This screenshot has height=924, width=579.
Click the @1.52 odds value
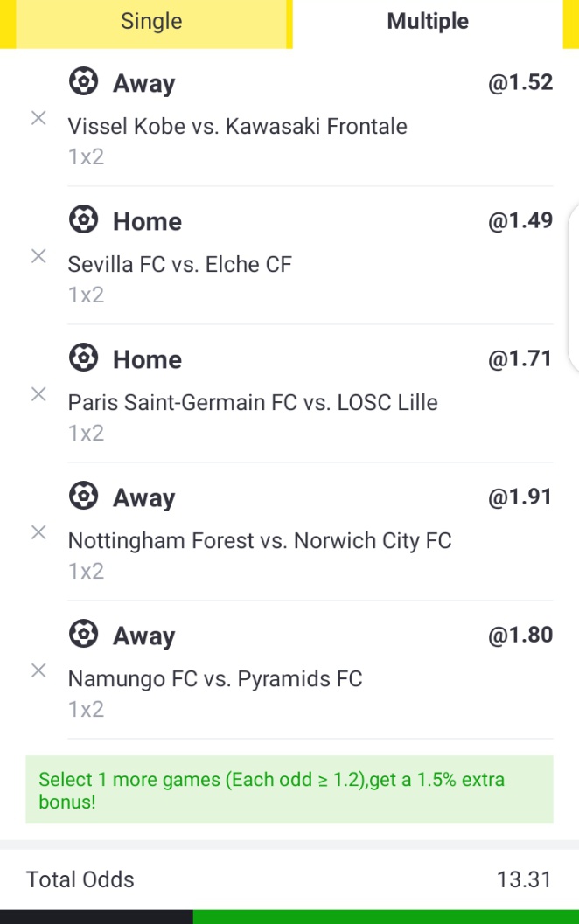520,83
